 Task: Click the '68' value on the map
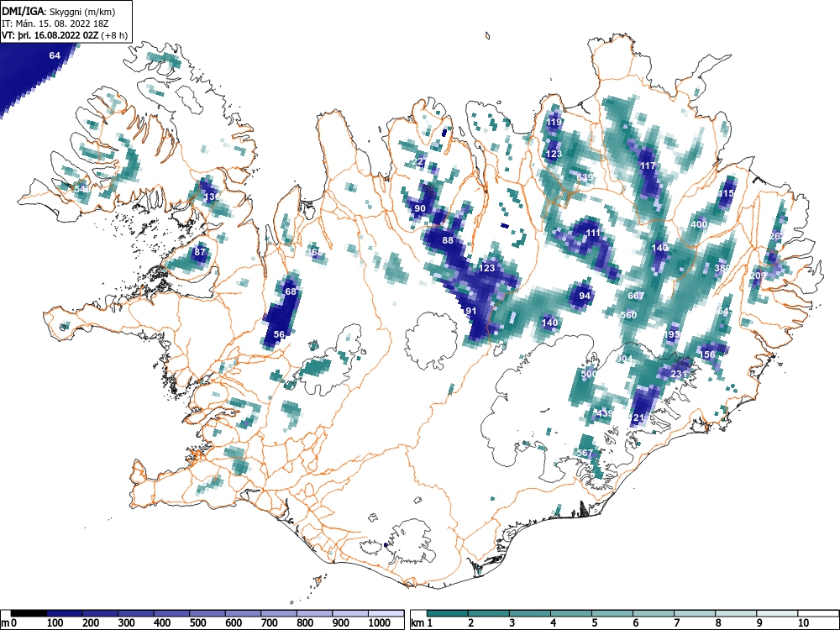tap(291, 291)
